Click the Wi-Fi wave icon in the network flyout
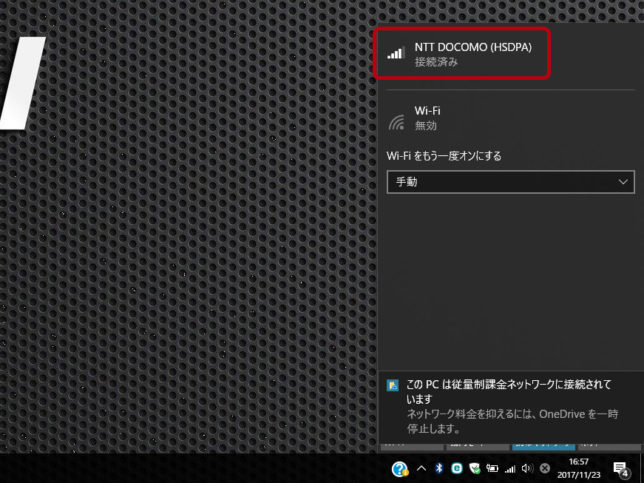The width and height of the screenshot is (644, 483). click(396, 122)
